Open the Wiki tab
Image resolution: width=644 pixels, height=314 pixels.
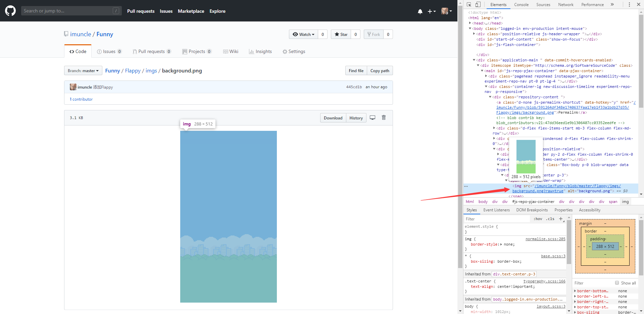(231, 51)
